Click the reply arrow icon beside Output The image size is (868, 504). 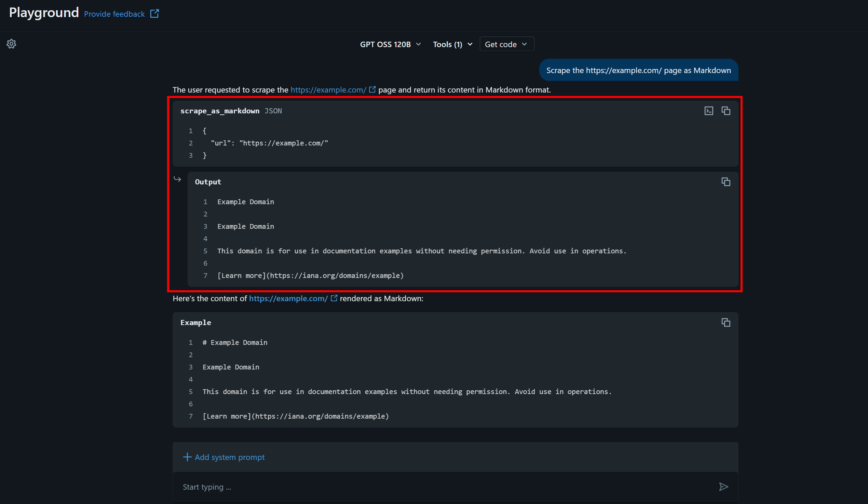[177, 179]
